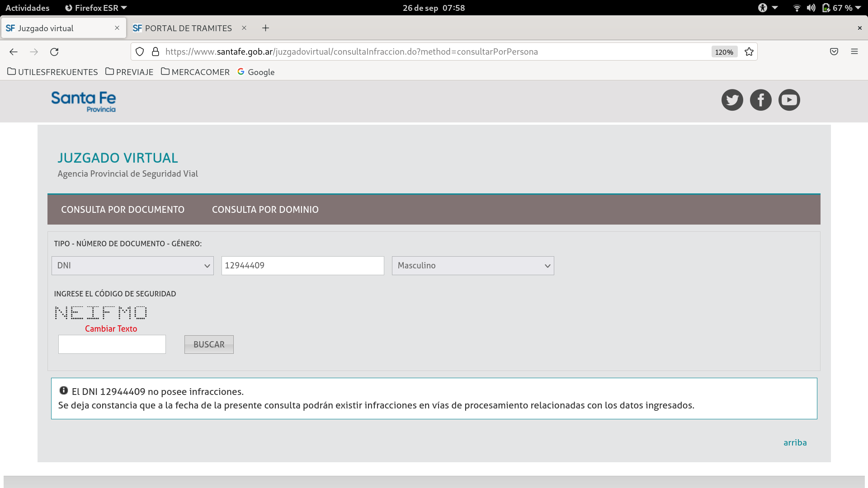Image resolution: width=868 pixels, height=488 pixels.
Task: Click the Save to Pocket icon
Action: click(834, 52)
